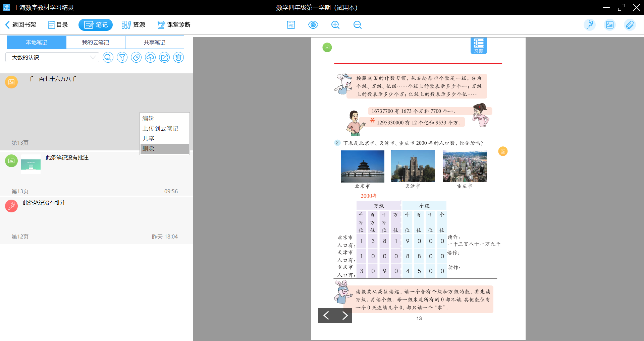Image resolution: width=644 pixels, height=341 pixels.
Task: Switch to the 共享笔记 tab
Action: (x=155, y=43)
